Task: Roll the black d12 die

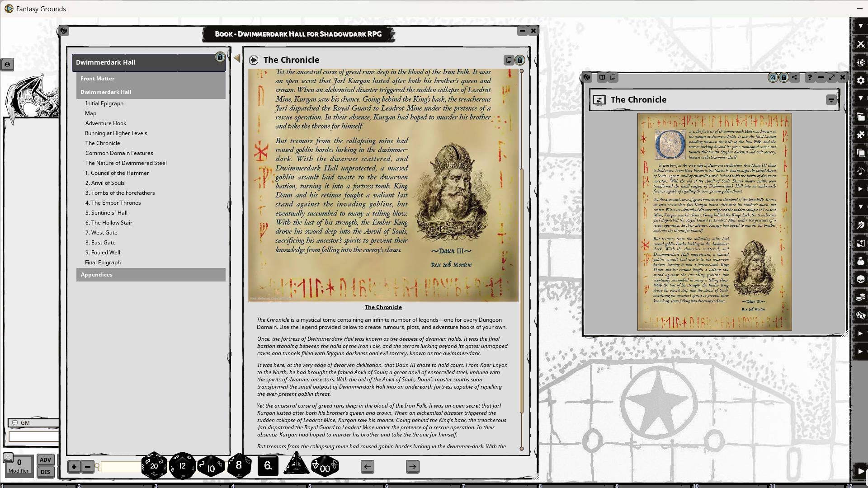Action: (x=182, y=466)
